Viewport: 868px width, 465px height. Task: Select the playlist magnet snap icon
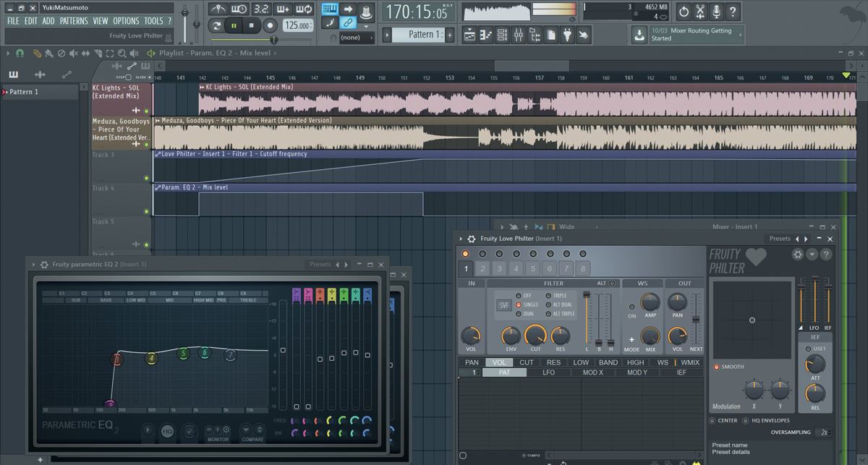coord(20,54)
